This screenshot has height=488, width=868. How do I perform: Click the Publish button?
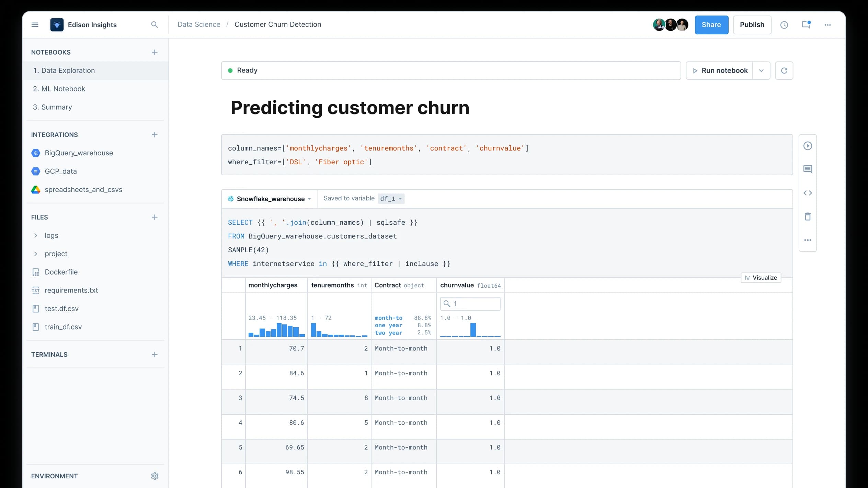[x=752, y=25]
